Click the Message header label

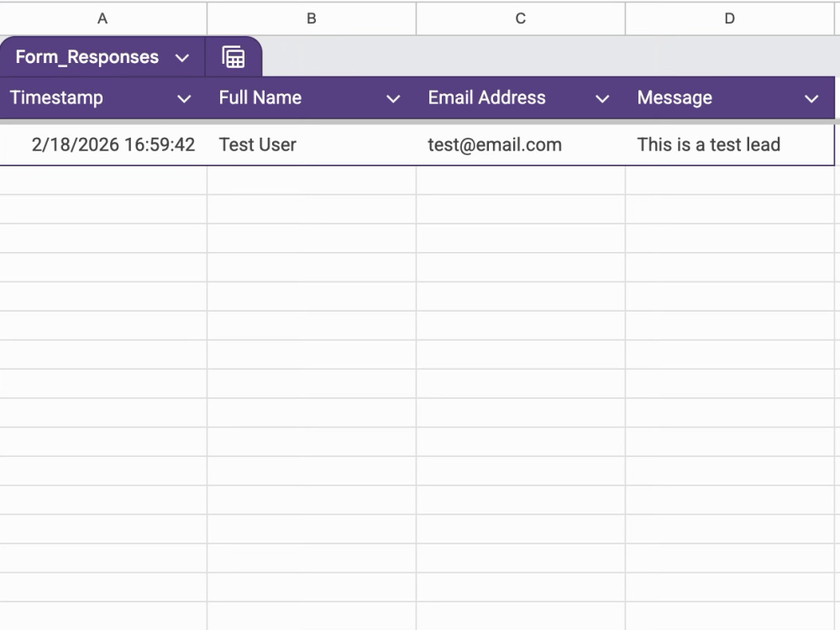coord(675,97)
